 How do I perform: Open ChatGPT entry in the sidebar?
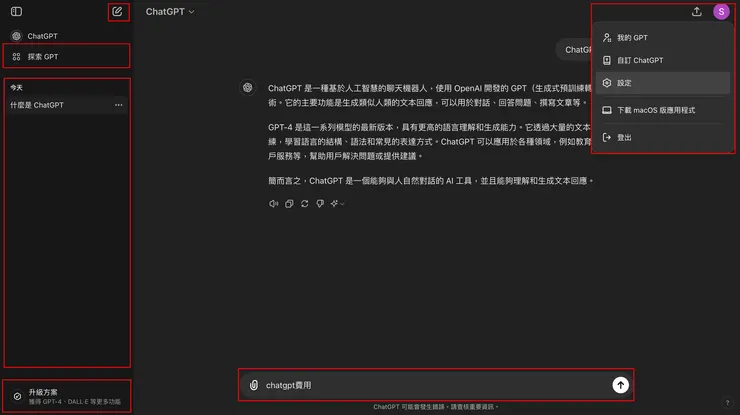point(66,36)
